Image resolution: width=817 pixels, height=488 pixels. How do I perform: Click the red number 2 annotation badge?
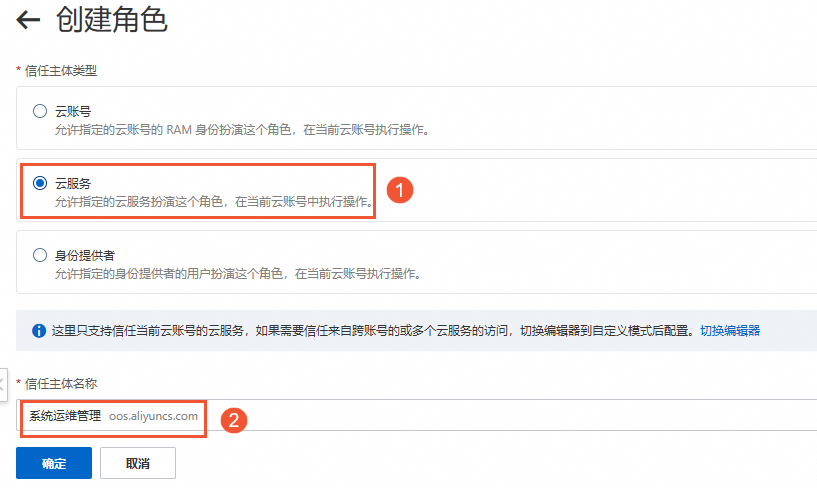coord(234,420)
